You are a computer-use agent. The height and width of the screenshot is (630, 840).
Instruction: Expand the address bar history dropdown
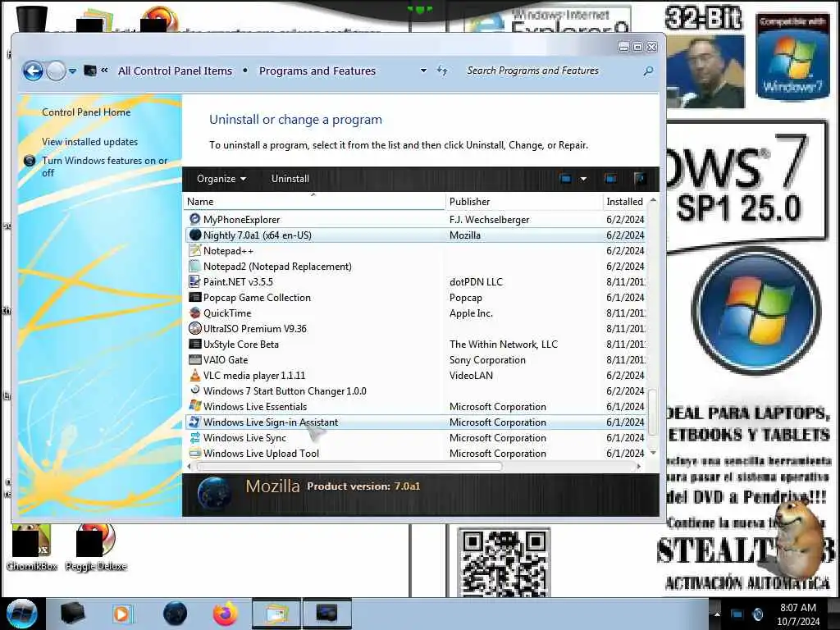pos(423,71)
